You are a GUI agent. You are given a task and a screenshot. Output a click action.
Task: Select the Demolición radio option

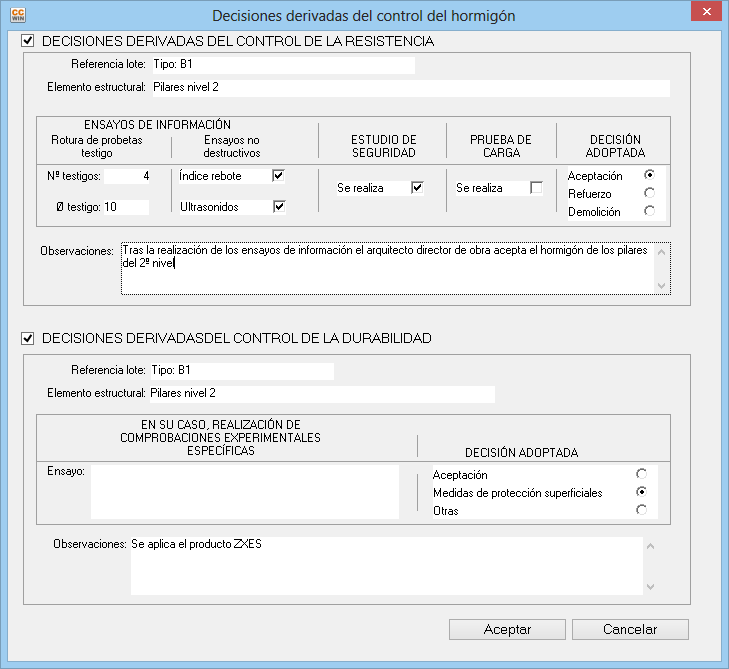point(649,211)
